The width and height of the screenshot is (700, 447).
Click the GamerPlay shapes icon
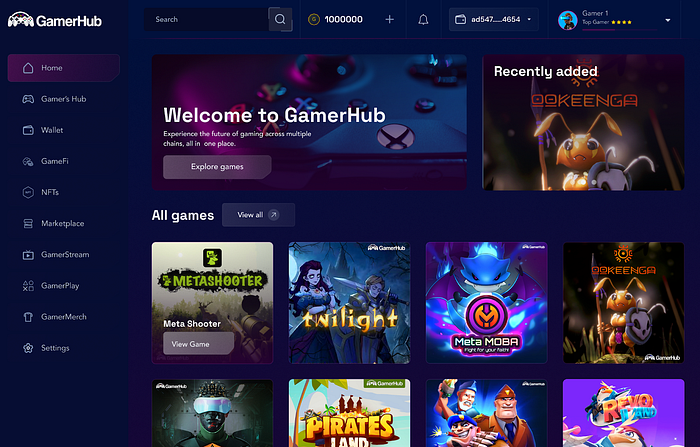(x=28, y=286)
